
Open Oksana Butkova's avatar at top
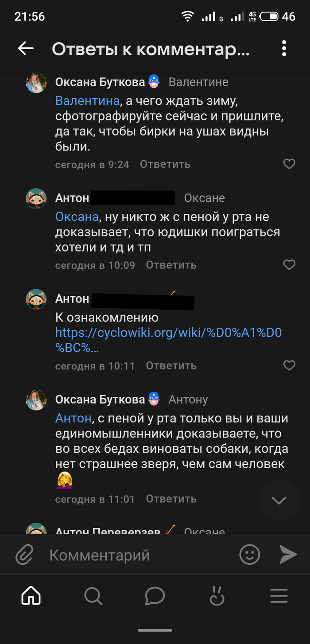(x=36, y=83)
